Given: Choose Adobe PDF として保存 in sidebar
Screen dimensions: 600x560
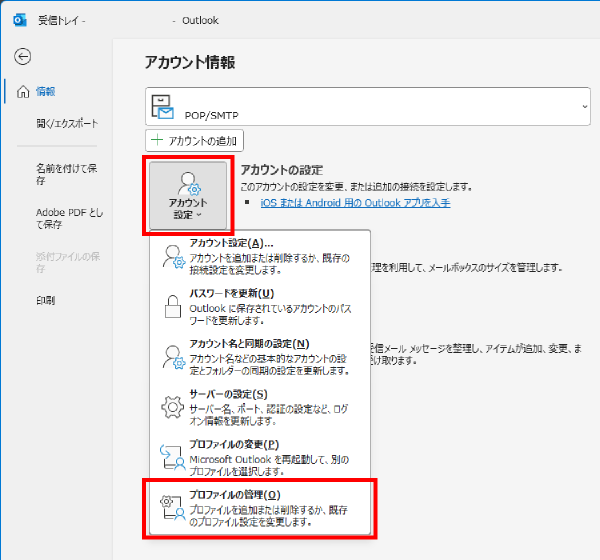Looking at the screenshot, I should click(69, 218).
